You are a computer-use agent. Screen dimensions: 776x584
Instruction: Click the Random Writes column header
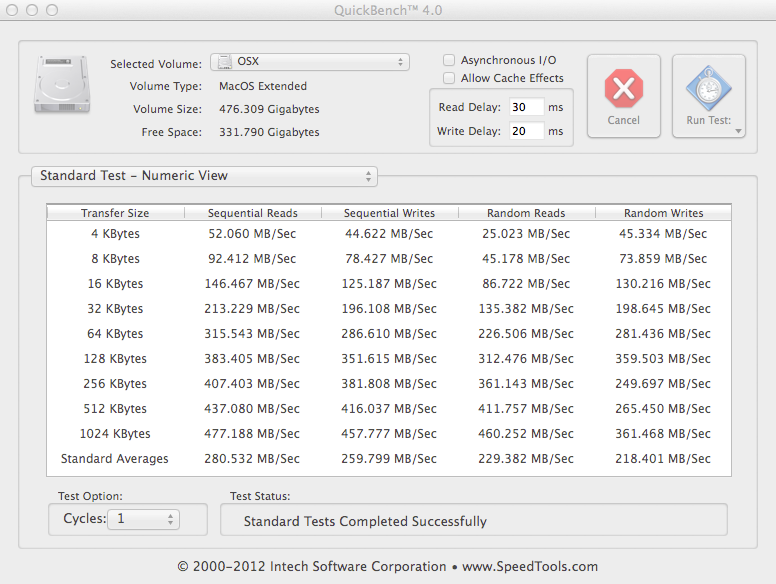point(663,213)
